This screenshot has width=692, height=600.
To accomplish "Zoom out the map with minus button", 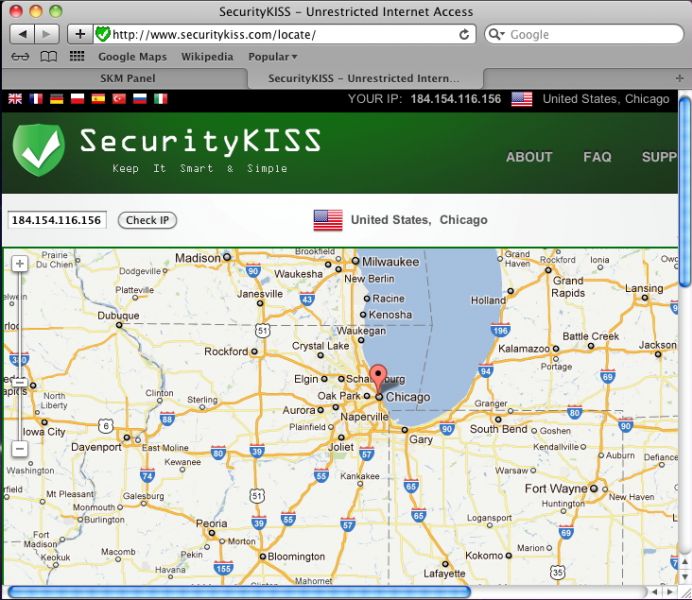I will click(x=19, y=449).
